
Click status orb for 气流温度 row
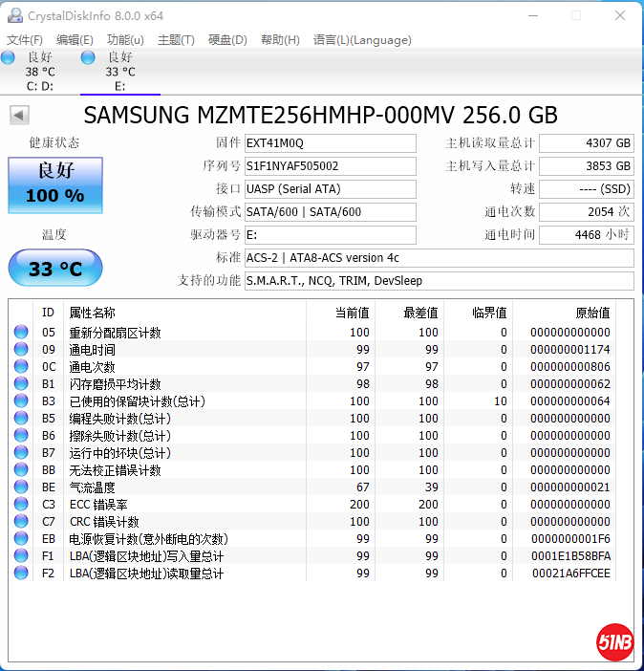point(21,487)
